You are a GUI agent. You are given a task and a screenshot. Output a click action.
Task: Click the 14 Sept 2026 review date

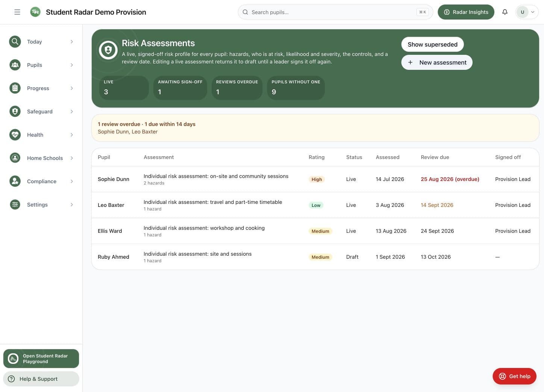point(437,205)
